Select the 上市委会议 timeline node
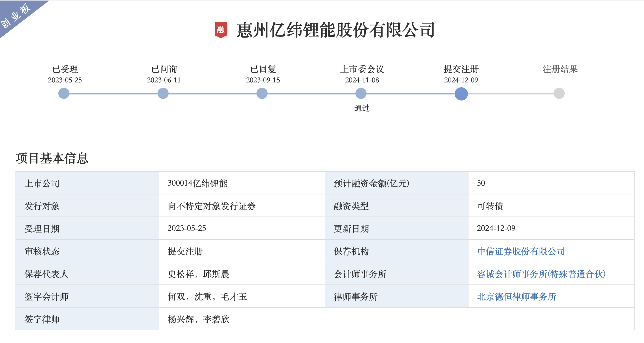 pyautogui.click(x=361, y=93)
